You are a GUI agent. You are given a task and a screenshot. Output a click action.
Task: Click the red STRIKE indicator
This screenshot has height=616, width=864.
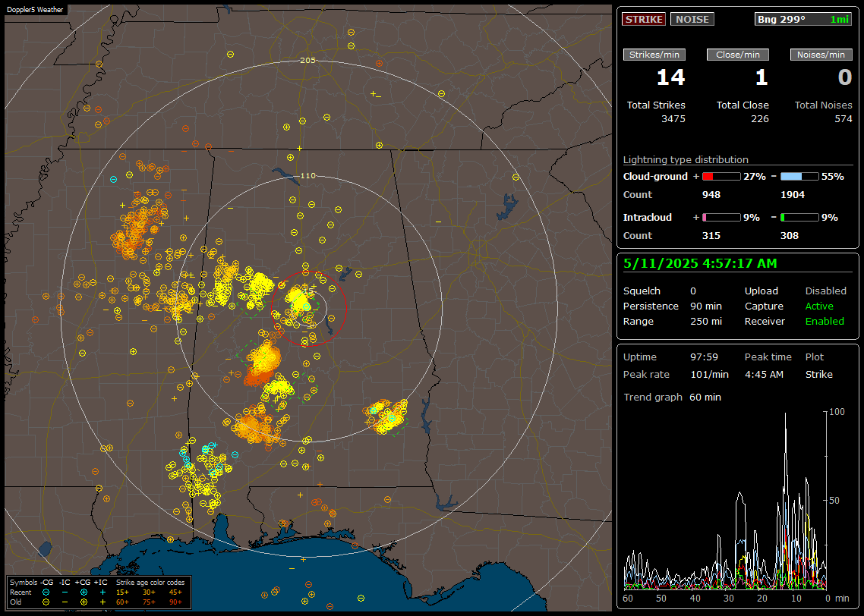click(644, 19)
